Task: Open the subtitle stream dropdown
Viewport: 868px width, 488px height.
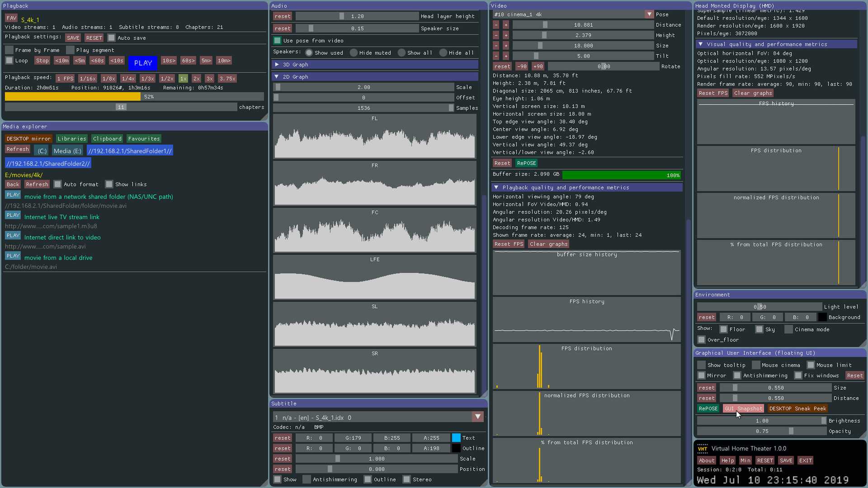Action: (x=477, y=417)
